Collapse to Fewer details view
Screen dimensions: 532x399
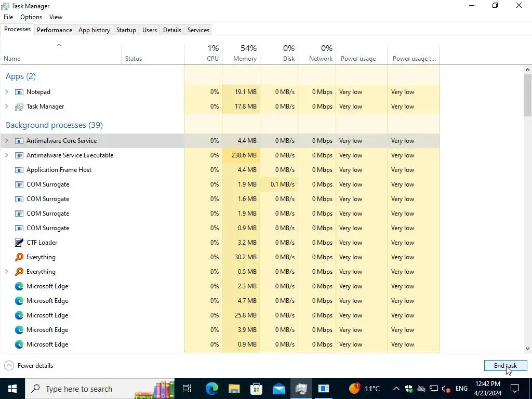[x=29, y=366]
